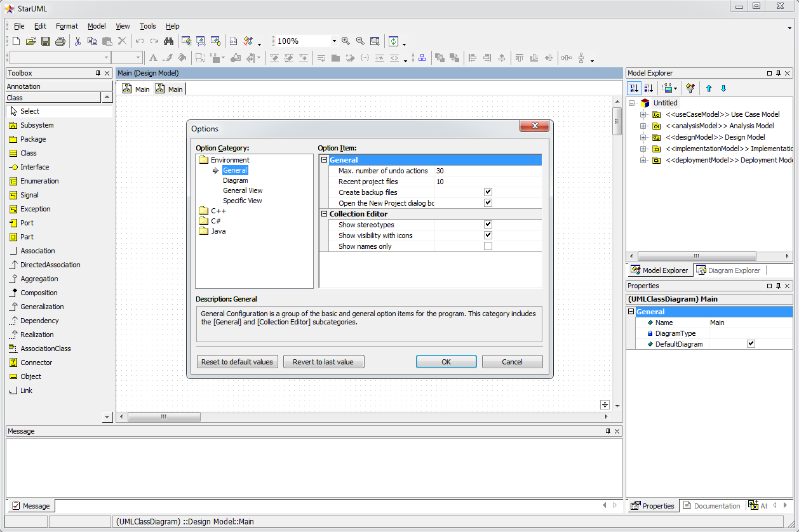Open the zoom percentage dropdown
The width and height of the screenshot is (799, 532).
[334, 41]
